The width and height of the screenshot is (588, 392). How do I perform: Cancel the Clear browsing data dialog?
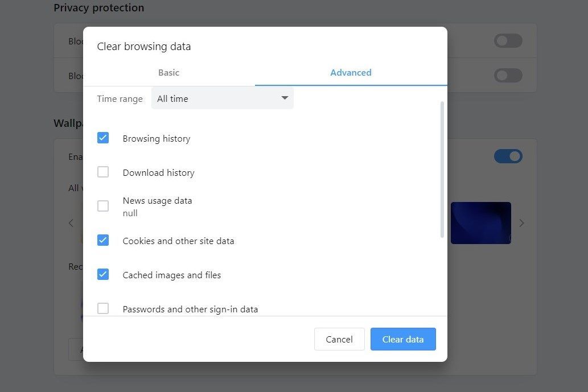pos(339,339)
